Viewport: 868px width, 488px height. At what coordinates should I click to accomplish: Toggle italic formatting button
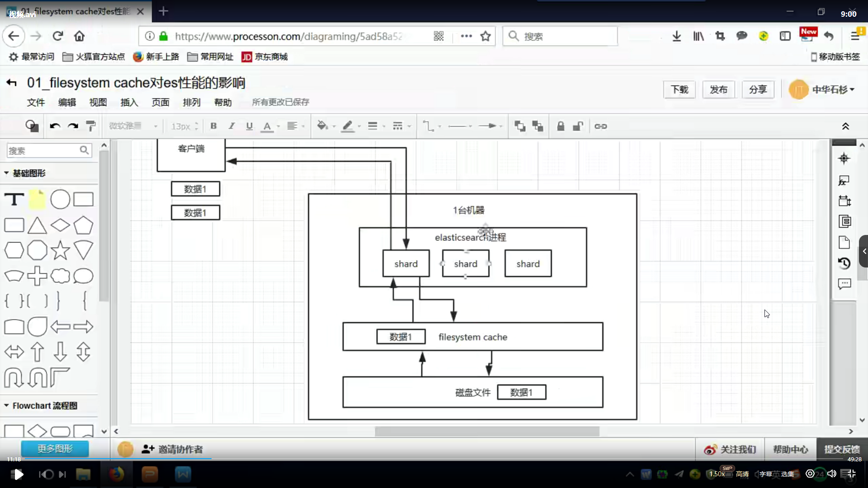(x=231, y=126)
